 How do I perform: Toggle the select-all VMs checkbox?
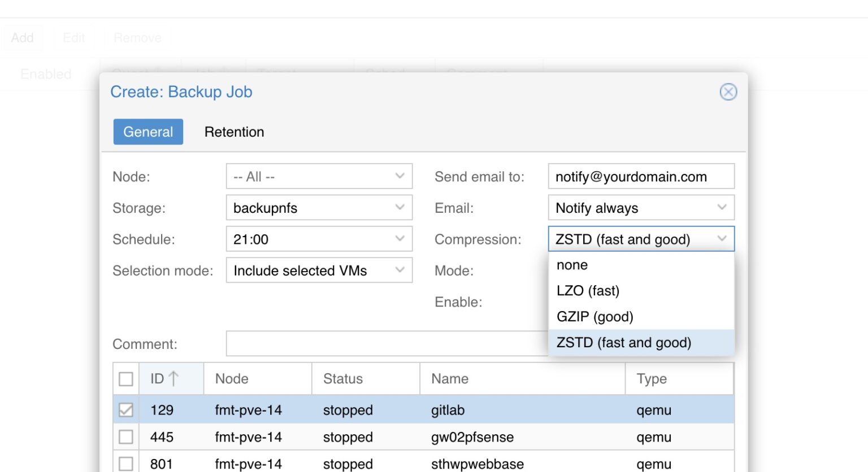[125, 378]
